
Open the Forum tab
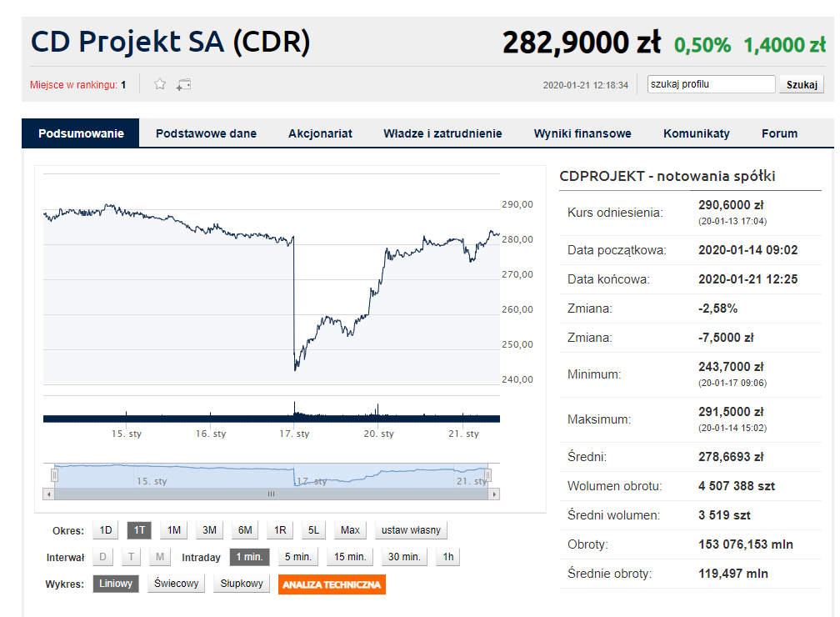coord(779,133)
